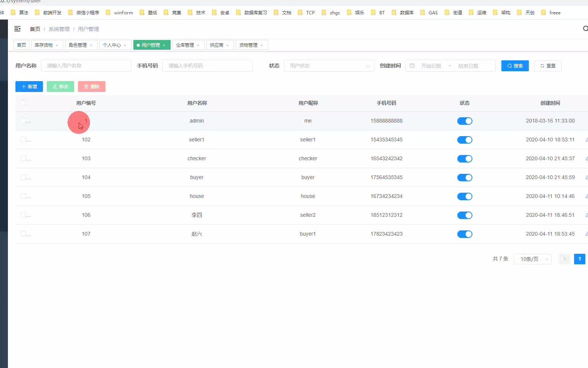Click the 创建时间 column header

(550, 103)
